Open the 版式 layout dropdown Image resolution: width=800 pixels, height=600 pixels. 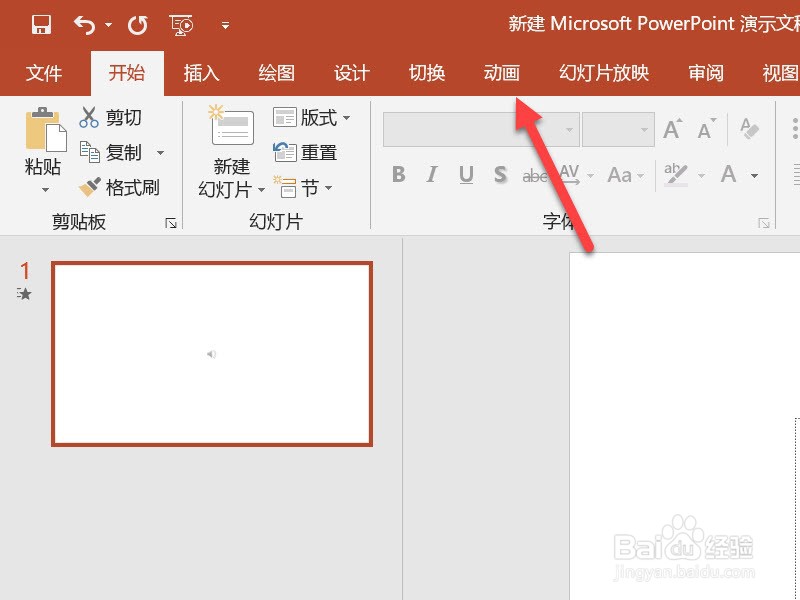[x=311, y=118]
